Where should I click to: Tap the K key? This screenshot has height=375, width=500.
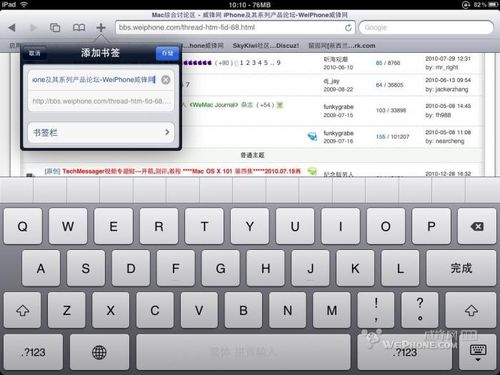[x=355, y=268]
